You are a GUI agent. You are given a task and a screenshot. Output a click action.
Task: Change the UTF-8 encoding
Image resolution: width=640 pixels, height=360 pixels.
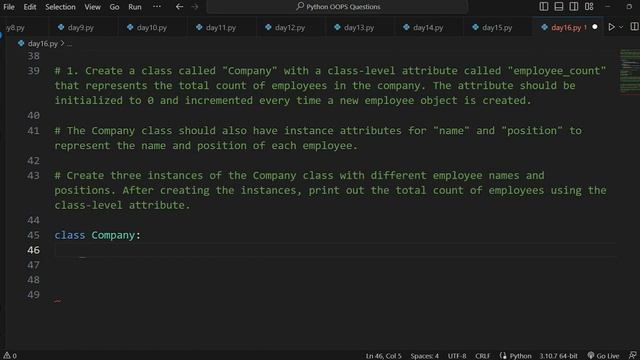pyautogui.click(x=457, y=356)
